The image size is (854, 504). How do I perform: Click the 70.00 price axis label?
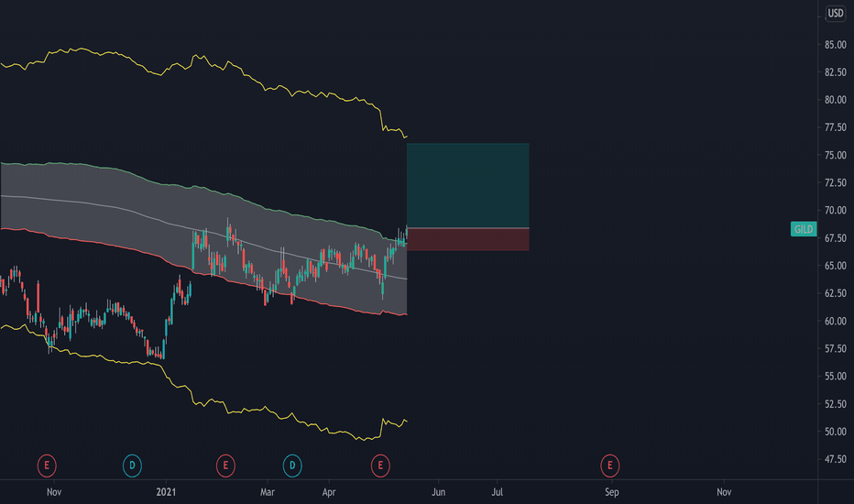click(x=836, y=211)
